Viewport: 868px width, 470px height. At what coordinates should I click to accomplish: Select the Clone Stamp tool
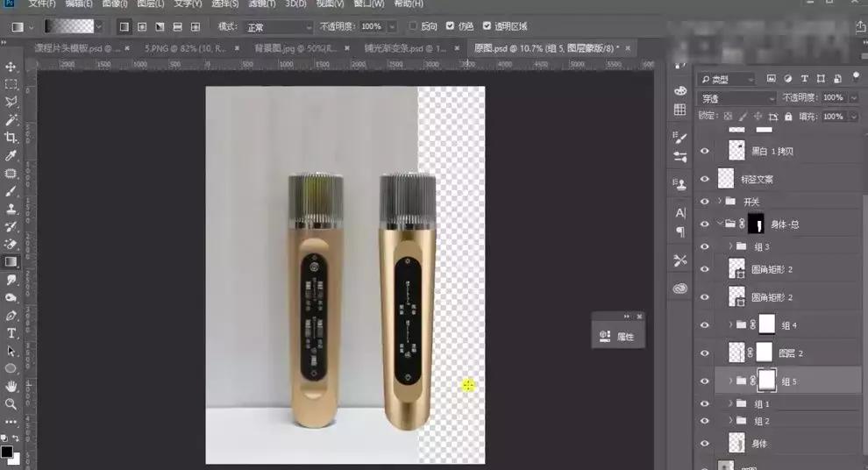click(x=11, y=210)
